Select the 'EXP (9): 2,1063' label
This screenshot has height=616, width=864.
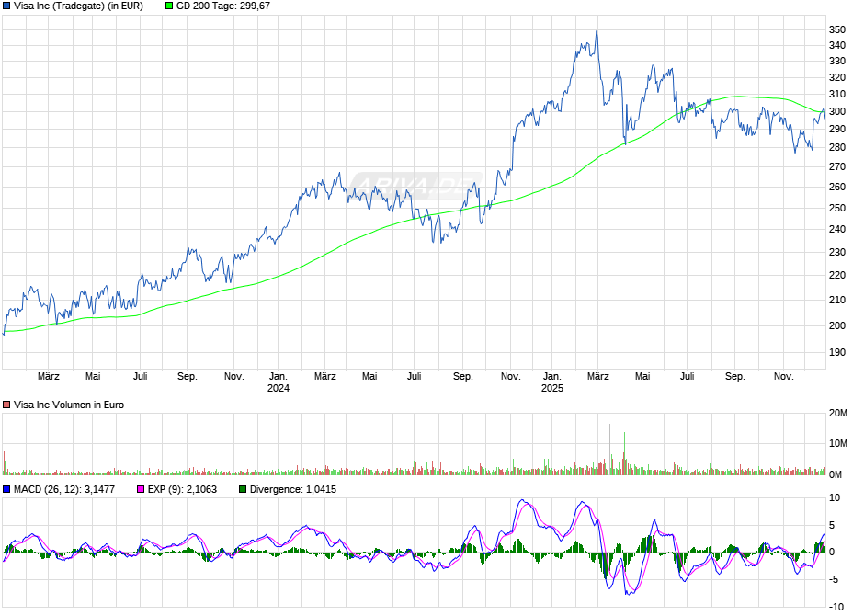pos(182,489)
